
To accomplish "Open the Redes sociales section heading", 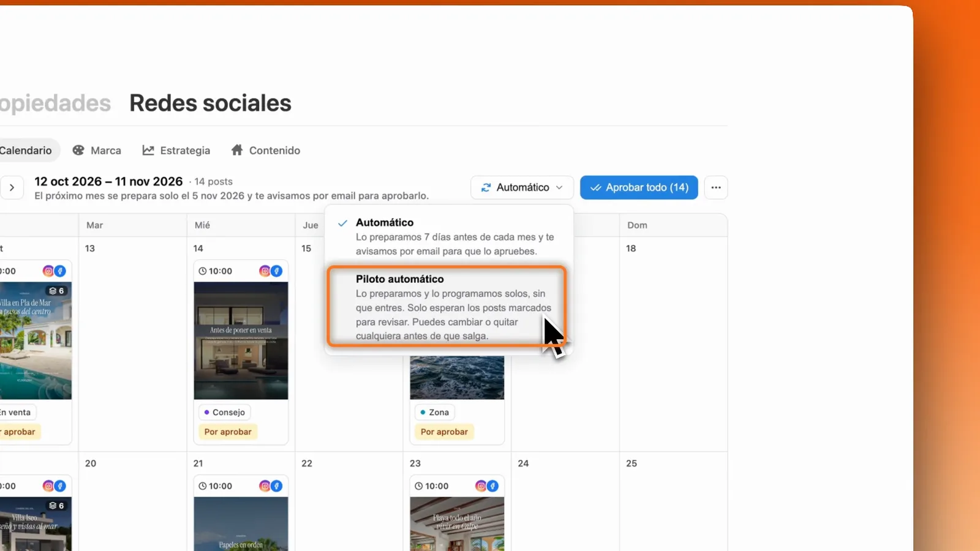I will [210, 103].
